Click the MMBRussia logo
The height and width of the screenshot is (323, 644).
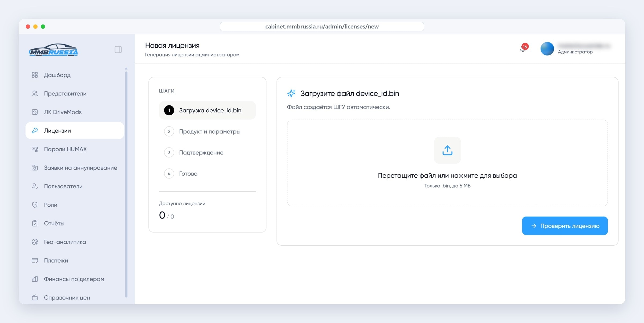point(53,50)
